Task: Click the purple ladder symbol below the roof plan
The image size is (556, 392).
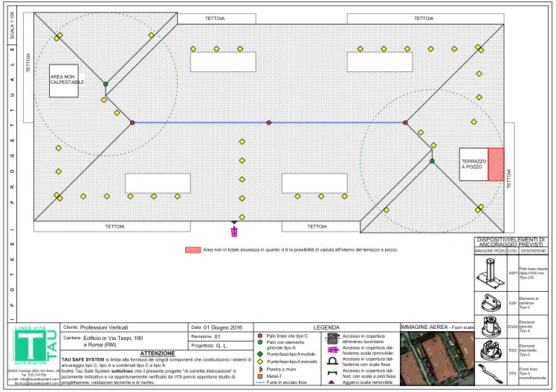Action: pyautogui.click(x=234, y=232)
